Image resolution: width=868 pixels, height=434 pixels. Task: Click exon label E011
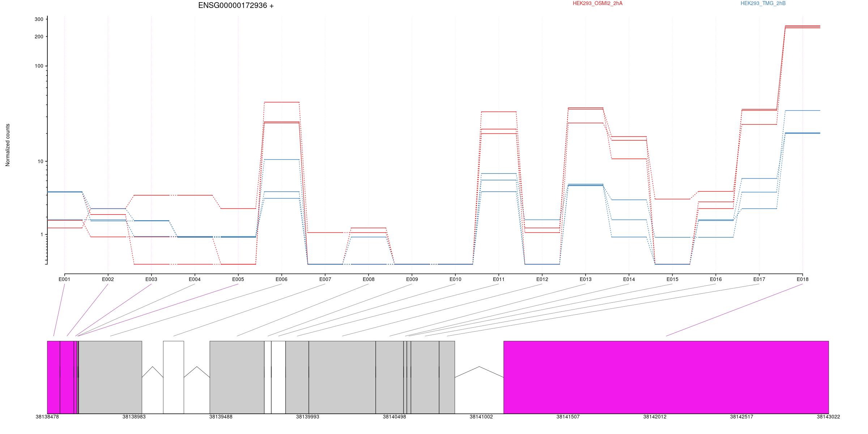pos(499,279)
